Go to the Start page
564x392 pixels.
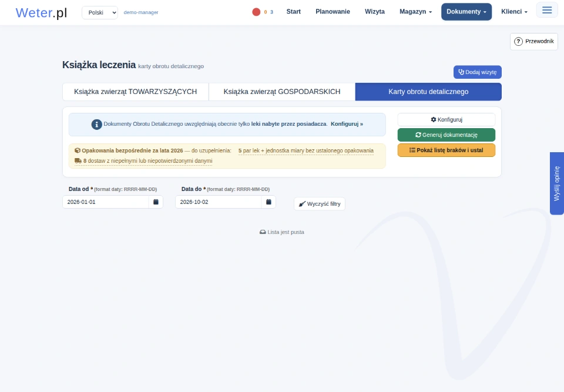(x=294, y=12)
